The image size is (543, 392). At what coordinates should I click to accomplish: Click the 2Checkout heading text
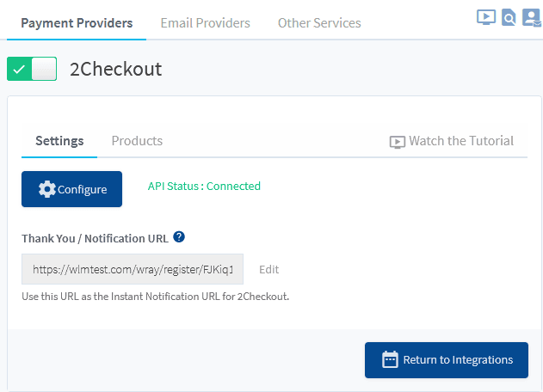[115, 69]
